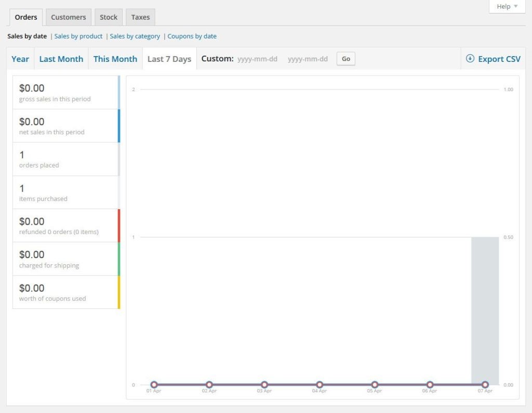Go to Coupons by date report
Image resolution: width=532 pixels, height=413 pixels.
click(192, 36)
